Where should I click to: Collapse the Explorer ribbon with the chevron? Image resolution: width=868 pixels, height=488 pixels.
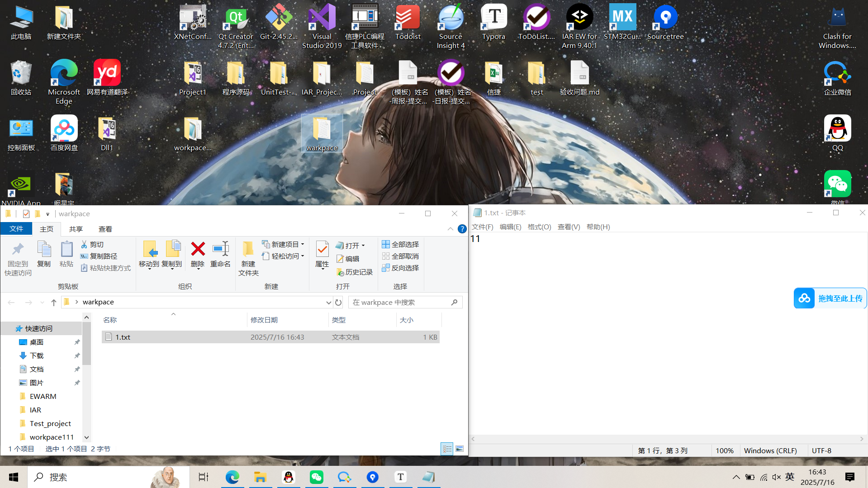pyautogui.click(x=451, y=229)
